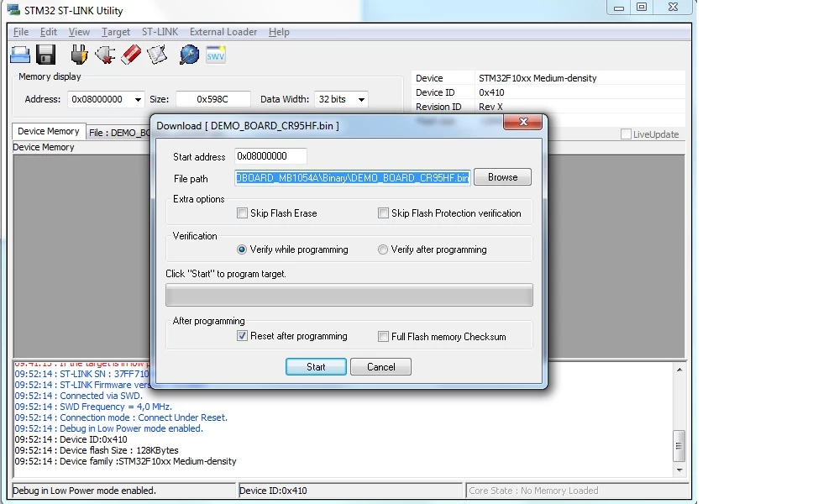813x504 pixels.
Task: Click the log scrollbar up arrow
Action: coord(679,370)
